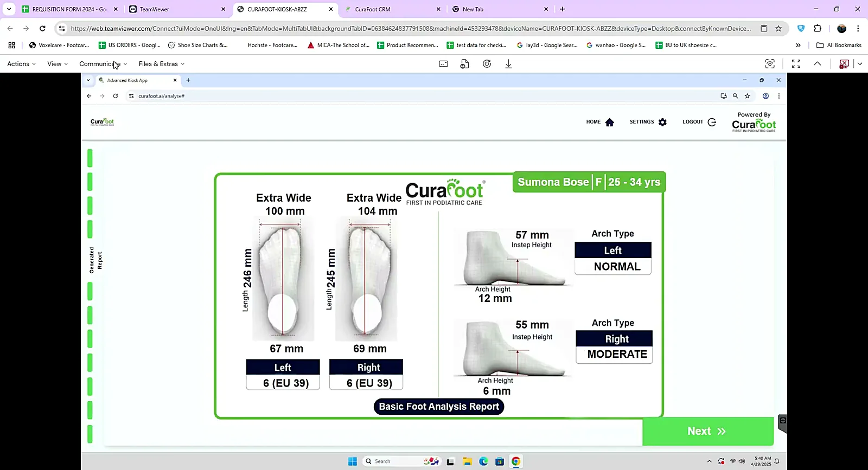Open Product Recommen... bookmark
This screenshot has height=470, width=868.
point(407,45)
